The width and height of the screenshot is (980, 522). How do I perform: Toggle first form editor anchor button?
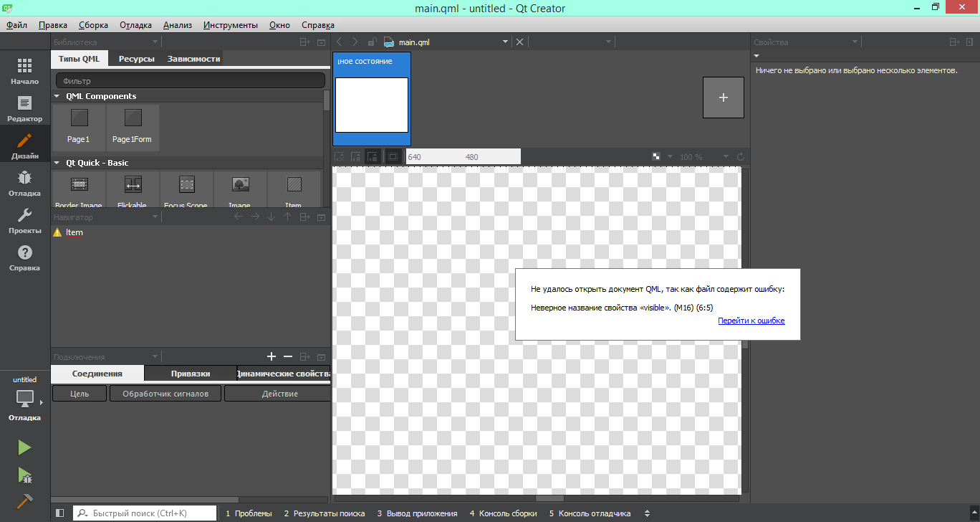[x=340, y=156]
